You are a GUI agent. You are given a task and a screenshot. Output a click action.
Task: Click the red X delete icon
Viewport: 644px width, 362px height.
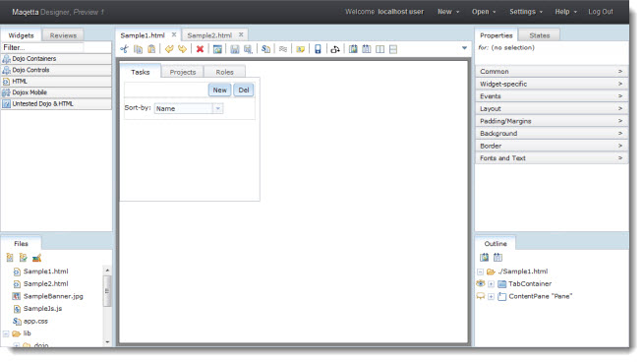[x=200, y=49]
